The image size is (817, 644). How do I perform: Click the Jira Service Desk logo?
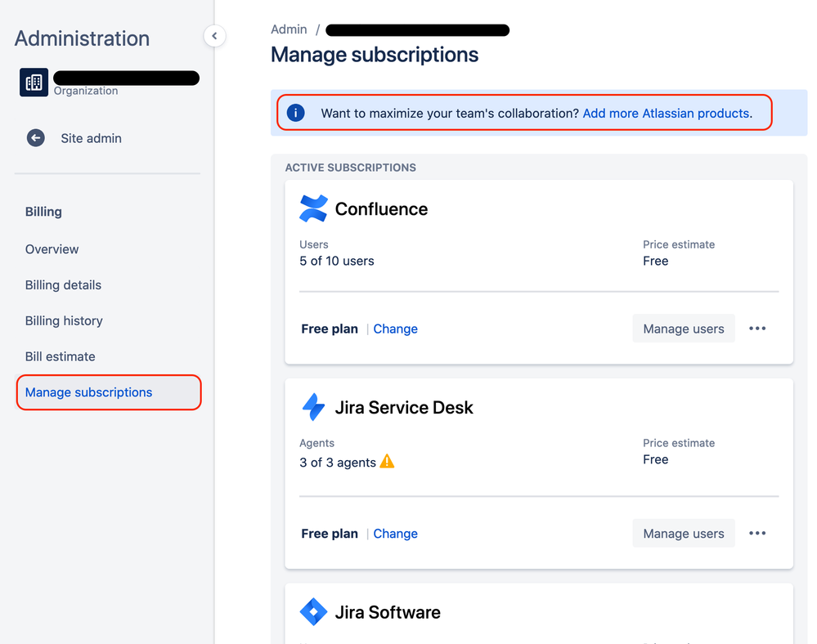click(x=313, y=407)
